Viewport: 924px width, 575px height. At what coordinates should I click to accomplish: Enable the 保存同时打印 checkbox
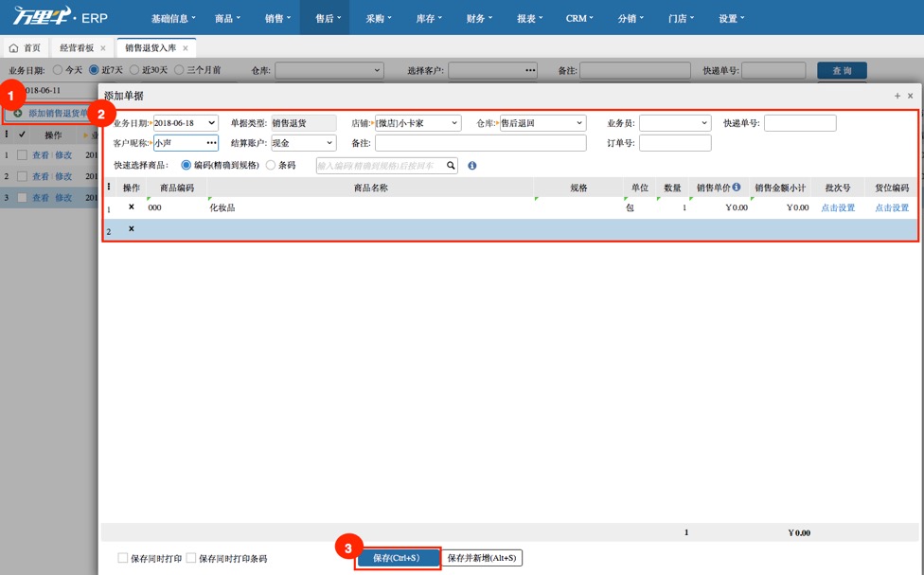click(121, 558)
